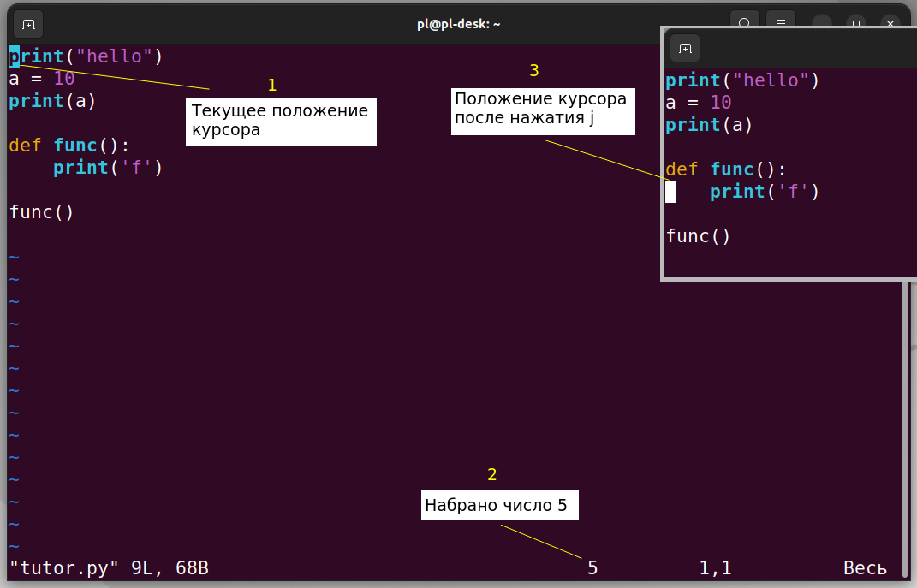Close the main terminal window

coord(890,24)
